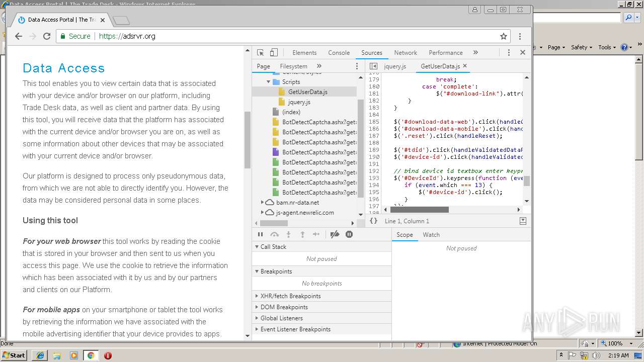
Task: Expand js-agent.newrelic.com domain node
Action: coord(263,212)
